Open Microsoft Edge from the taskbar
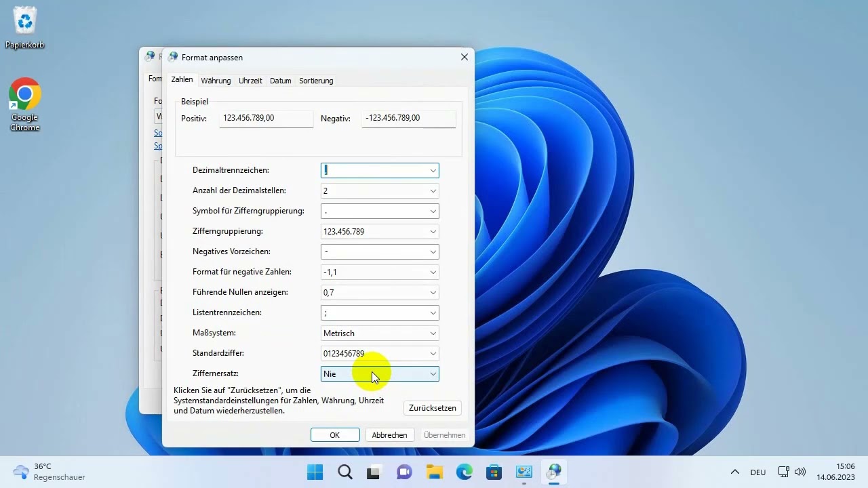 464,472
